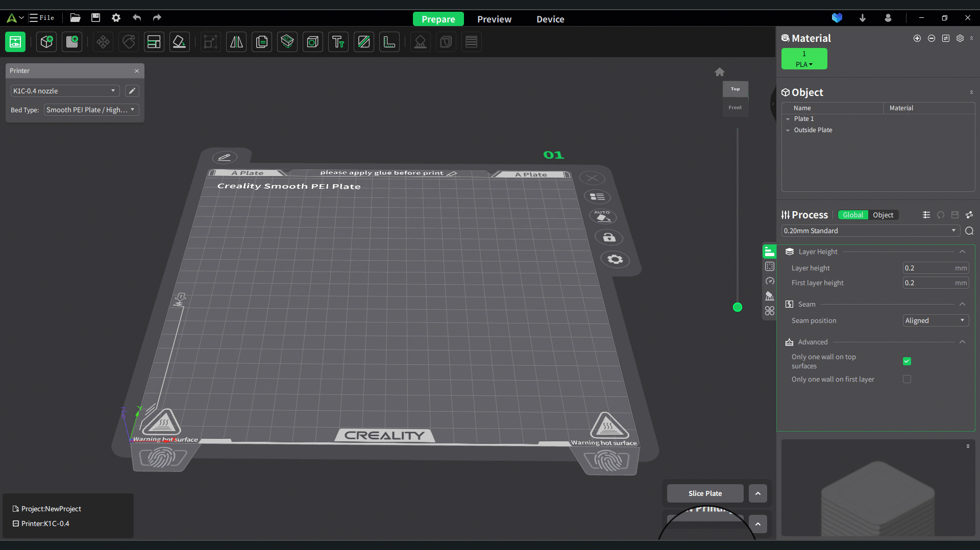Enable 'Only one wall on first layer'
This screenshot has height=550, width=980.
906,379
